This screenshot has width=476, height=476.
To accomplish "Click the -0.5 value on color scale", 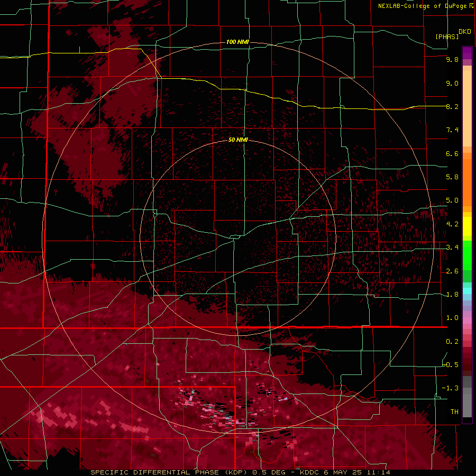I will (x=450, y=365).
